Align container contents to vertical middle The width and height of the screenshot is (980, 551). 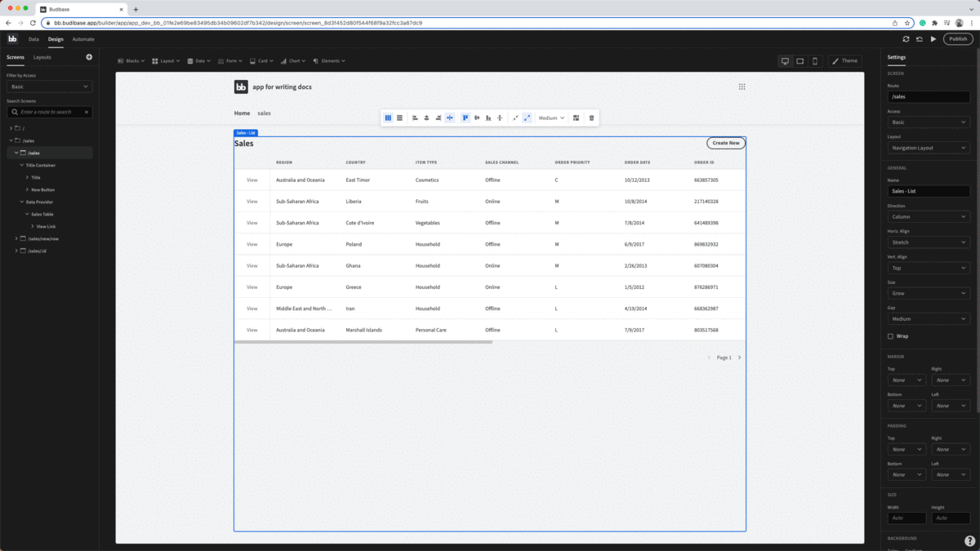(x=477, y=118)
